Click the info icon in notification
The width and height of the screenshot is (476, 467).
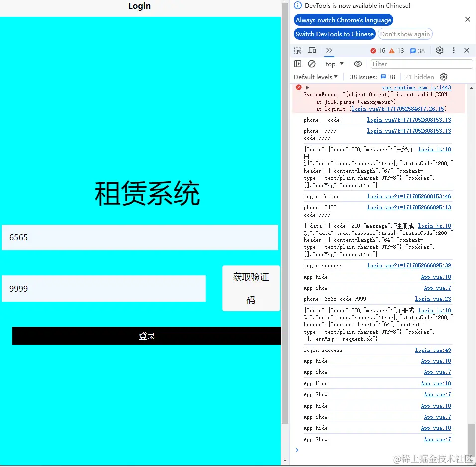point(298,6)
